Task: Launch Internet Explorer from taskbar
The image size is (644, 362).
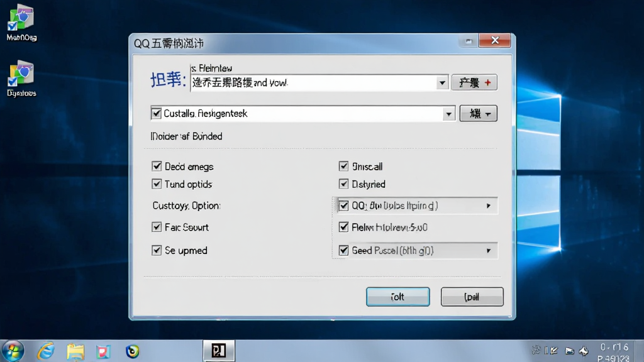Action: [46, 351]
